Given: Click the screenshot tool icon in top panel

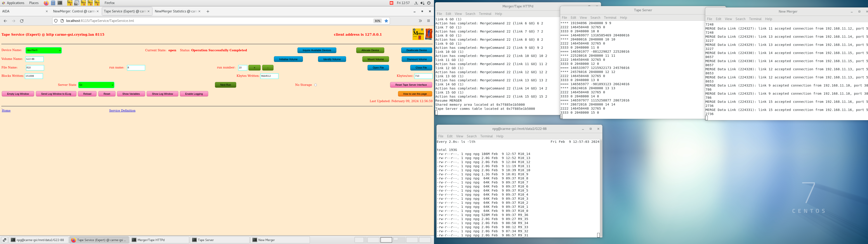Looking at the screenshot, I should [x=76, y=3].
